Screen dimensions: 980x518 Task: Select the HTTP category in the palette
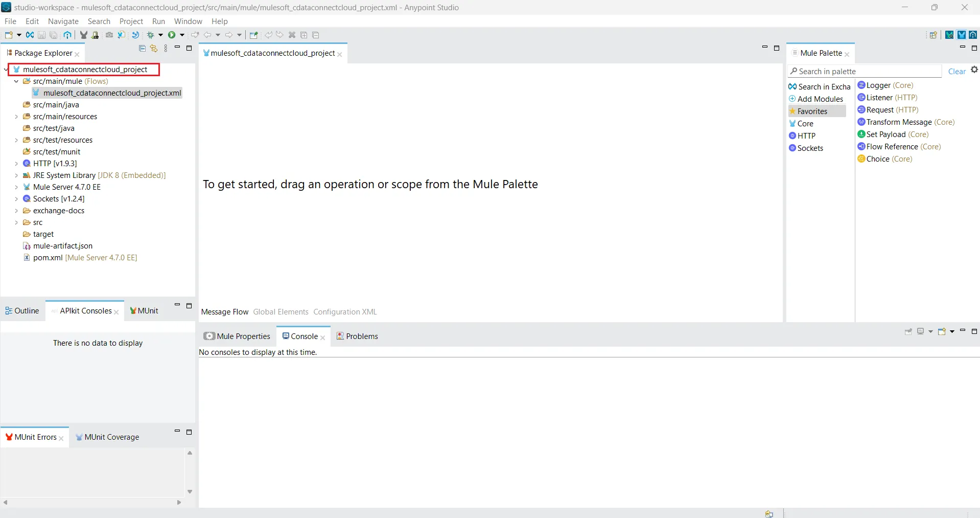(807, 136)
